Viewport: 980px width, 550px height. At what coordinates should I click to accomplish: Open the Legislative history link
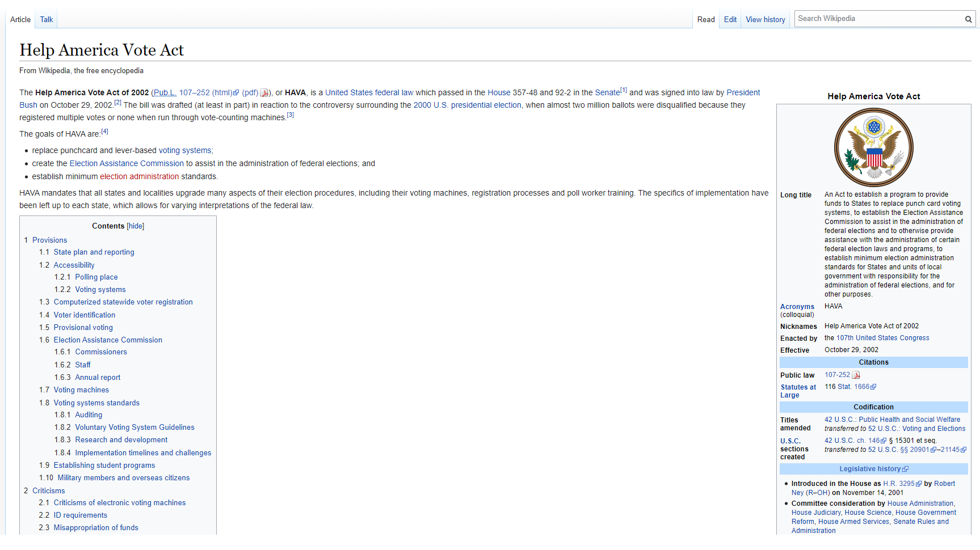click(x=870, y=469)
